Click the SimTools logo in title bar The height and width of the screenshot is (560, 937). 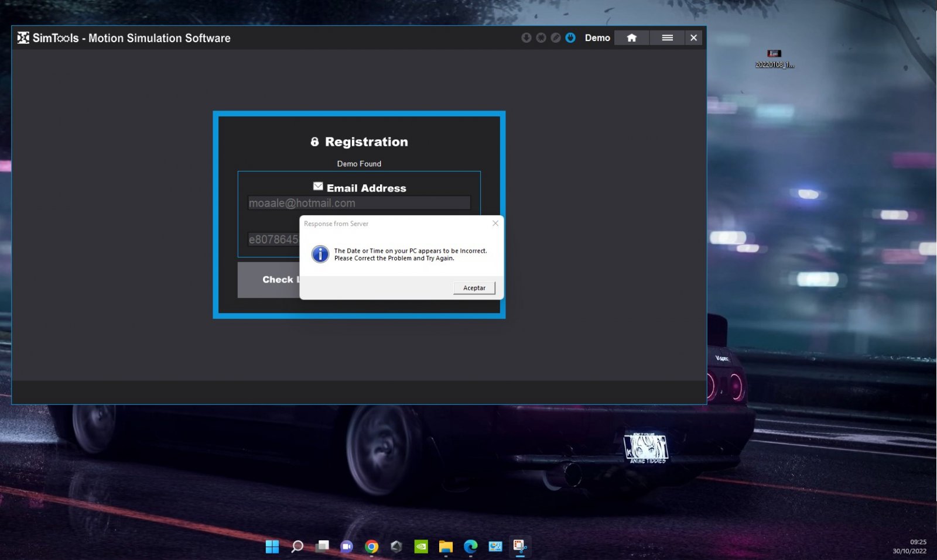23,38
